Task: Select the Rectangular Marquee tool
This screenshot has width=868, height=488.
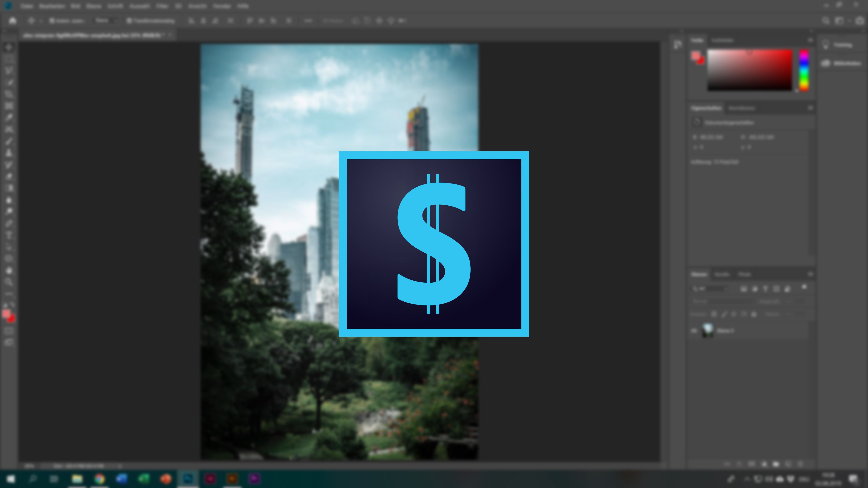Action: 9,59
